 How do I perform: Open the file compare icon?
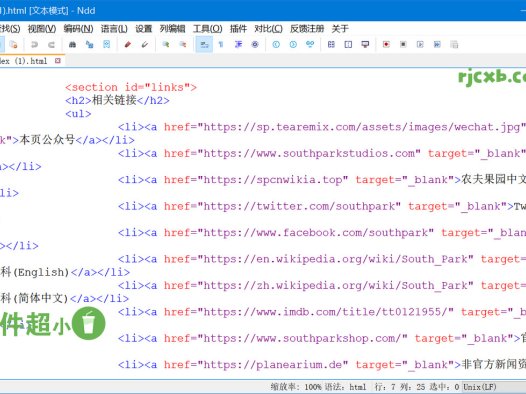(x=331, y=45)
